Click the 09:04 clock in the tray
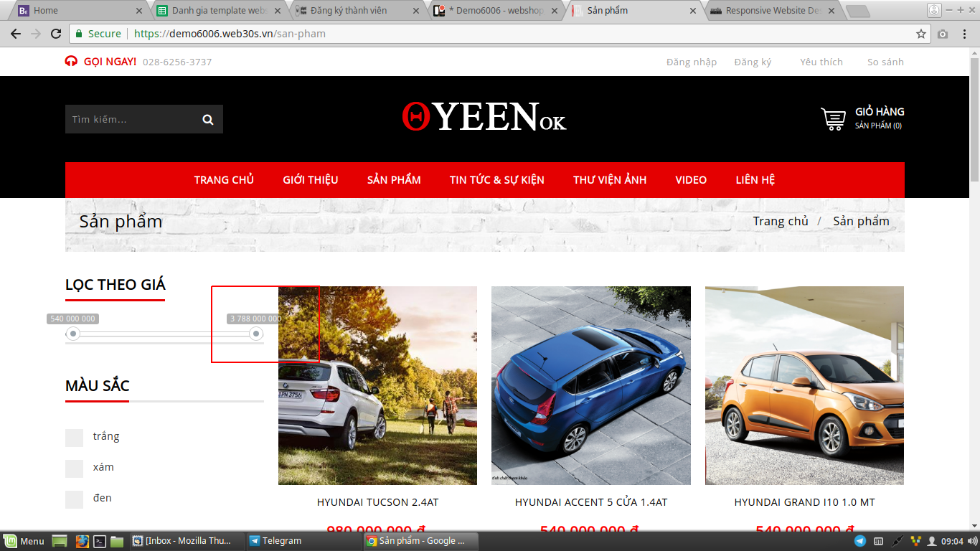 coord(952,541)
